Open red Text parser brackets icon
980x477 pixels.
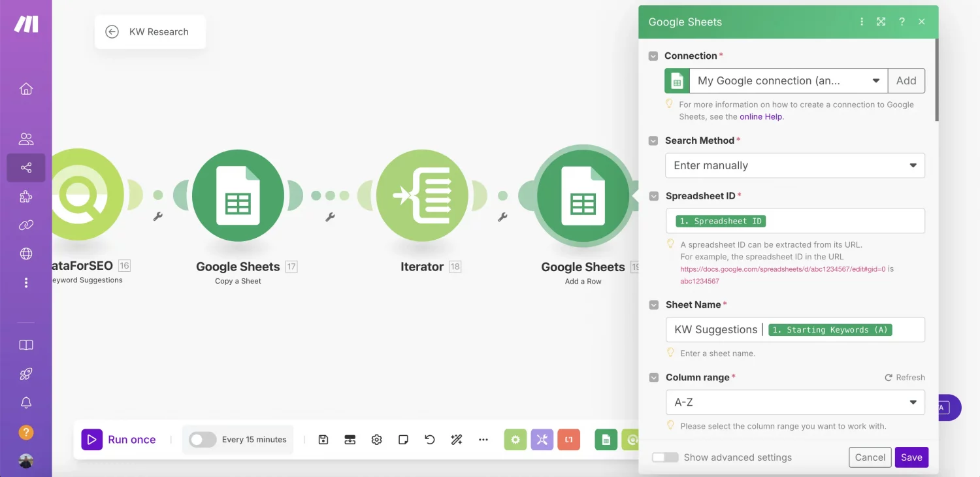tap(569, 440)
